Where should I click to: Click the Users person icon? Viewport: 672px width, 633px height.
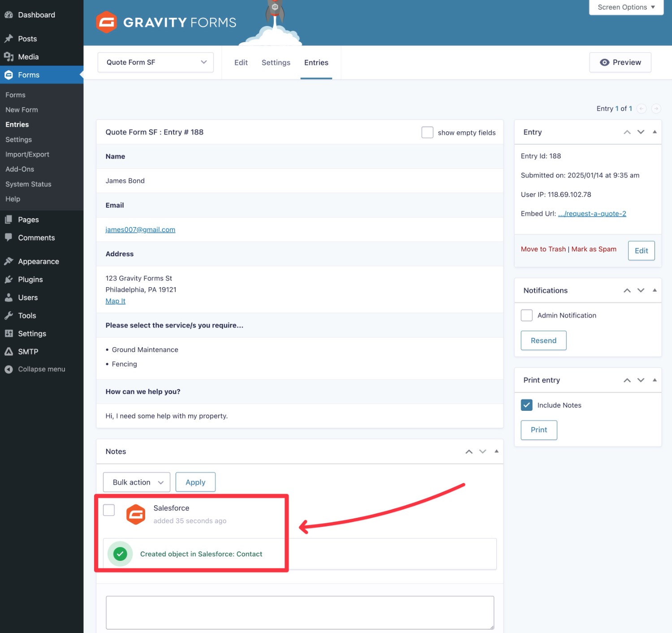9,297
